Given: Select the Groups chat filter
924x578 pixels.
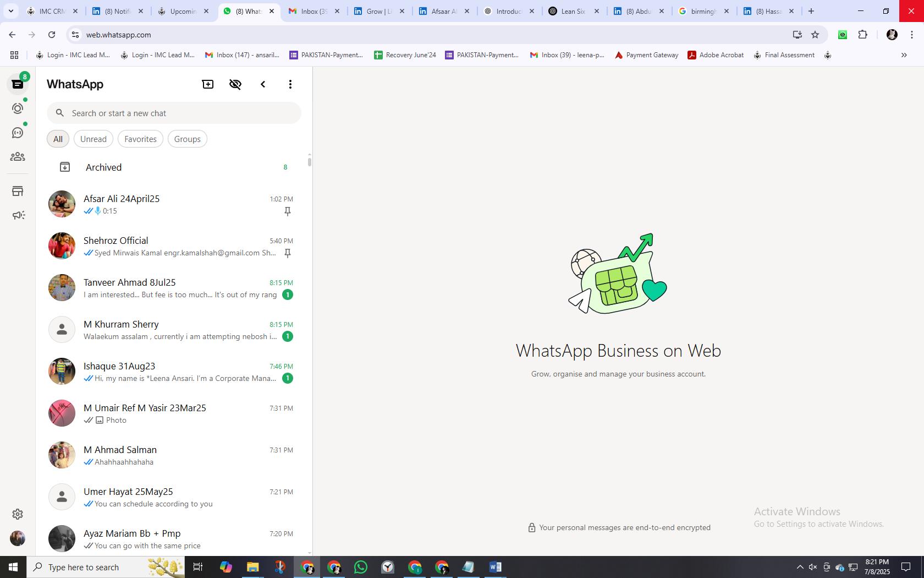Looking at the screenshot, I should [188, 139].
